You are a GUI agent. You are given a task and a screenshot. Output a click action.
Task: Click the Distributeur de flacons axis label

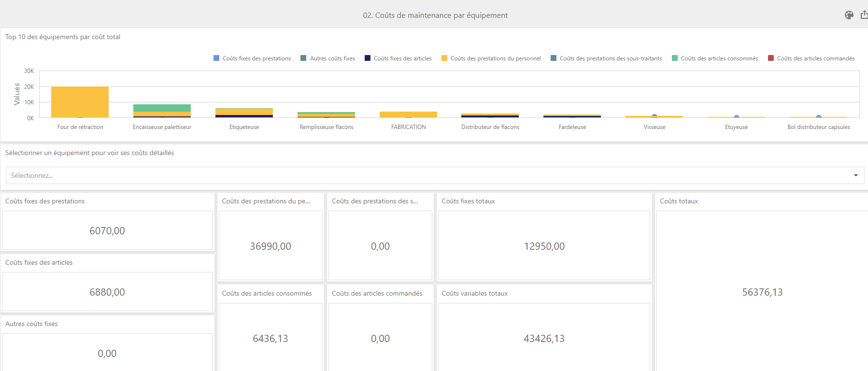[x=490, y=127]
